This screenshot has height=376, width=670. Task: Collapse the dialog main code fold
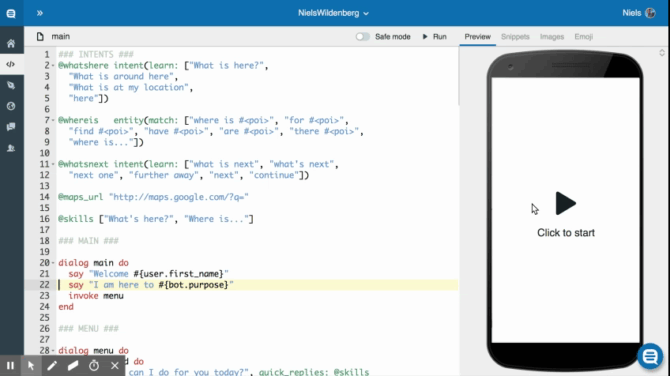53,263
